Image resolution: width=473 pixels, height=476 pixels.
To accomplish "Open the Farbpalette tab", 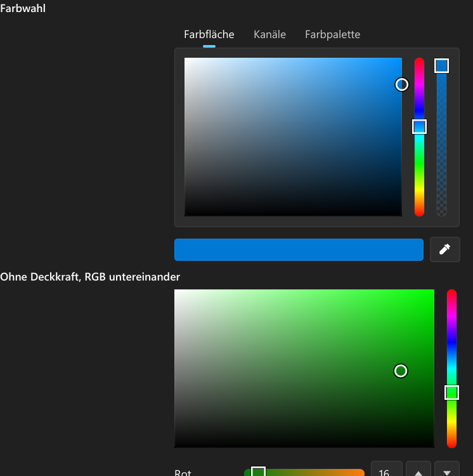I will [332, 35].
